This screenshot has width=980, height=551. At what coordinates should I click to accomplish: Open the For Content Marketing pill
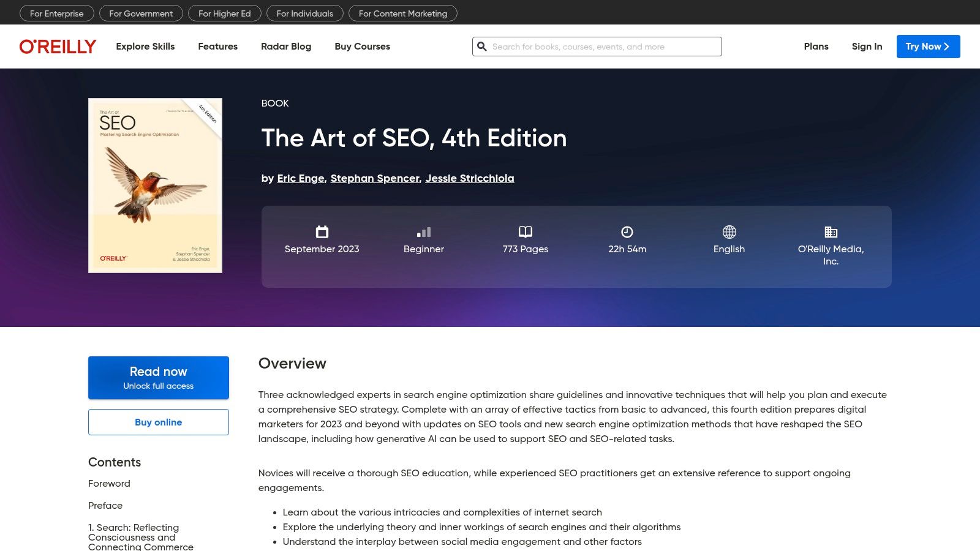(403, 13)
